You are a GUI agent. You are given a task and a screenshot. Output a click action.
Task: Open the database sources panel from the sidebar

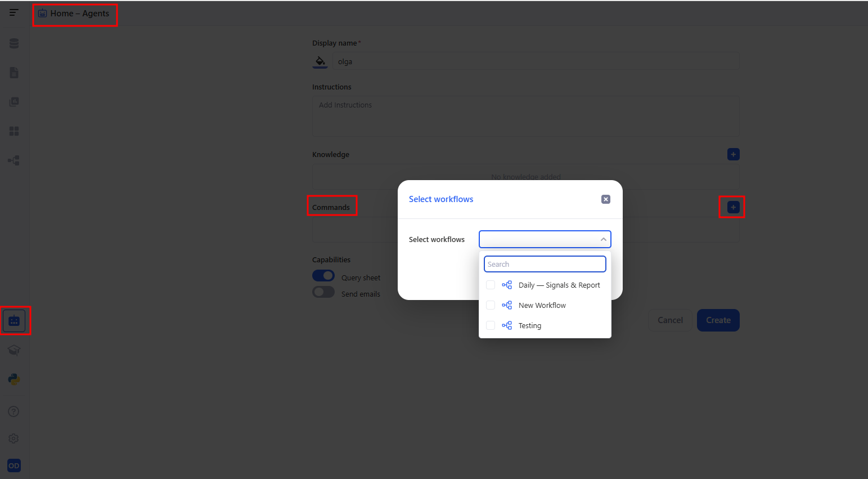(x=14, y=43)
